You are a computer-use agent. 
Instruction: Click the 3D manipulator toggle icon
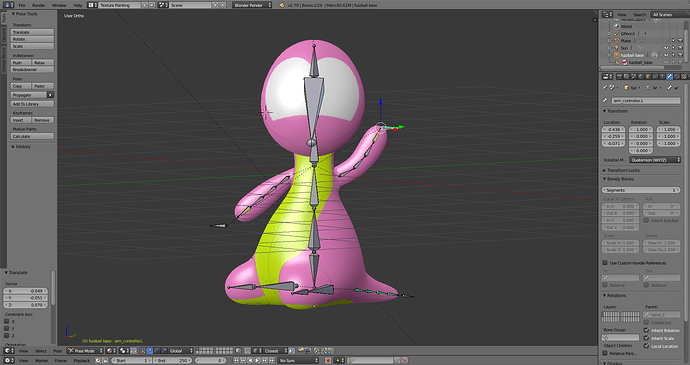143,351
